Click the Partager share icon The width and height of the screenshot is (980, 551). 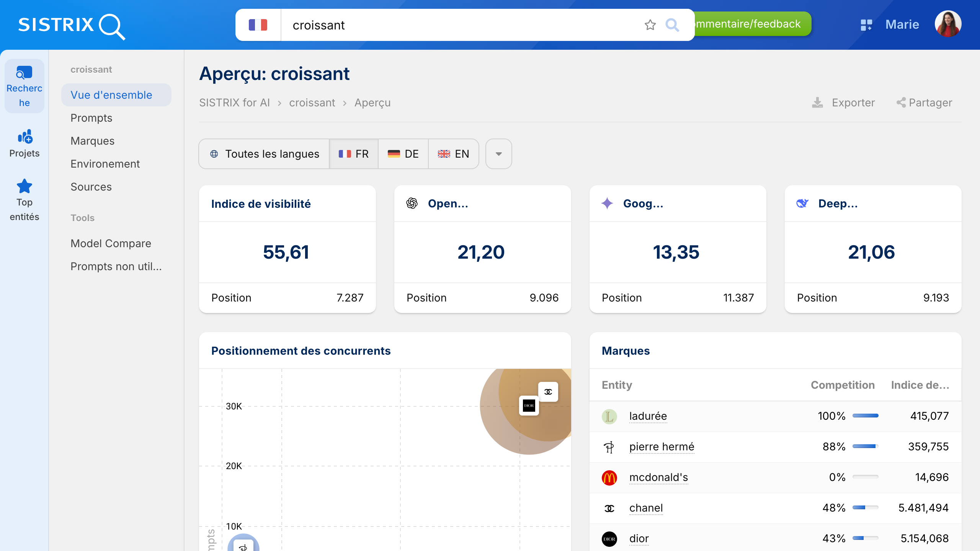pyautogui.click(x=901, y=103)
